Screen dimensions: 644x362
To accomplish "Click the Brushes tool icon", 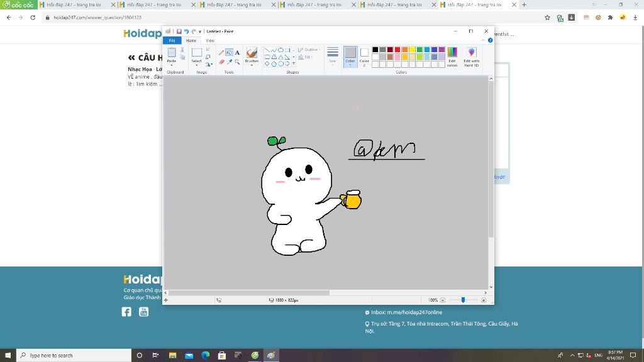I will tap(252, 53).
